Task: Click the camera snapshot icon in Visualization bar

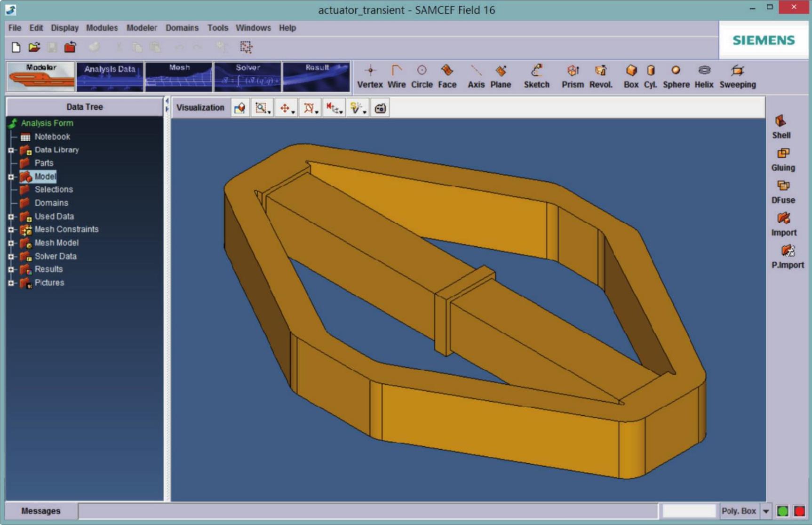Action: 380,108
